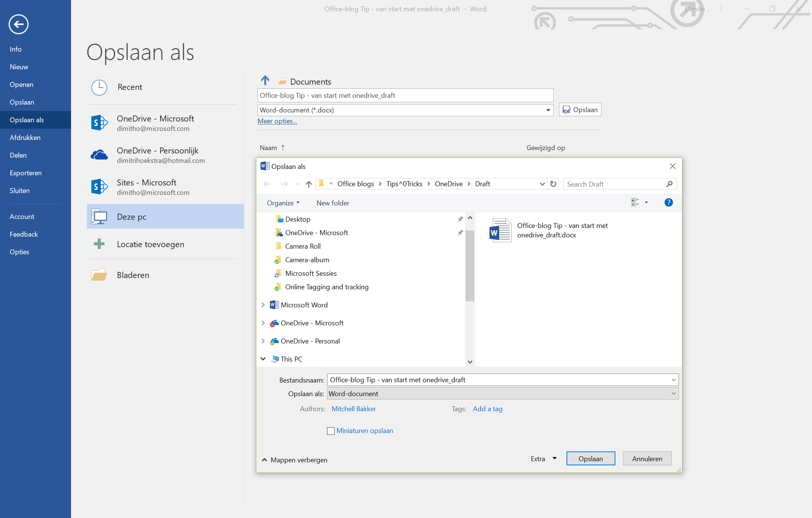The width and height of the screenshot is (812, 518).
Task: Expand the This PC tree item
Action: (x=264, y=359)
